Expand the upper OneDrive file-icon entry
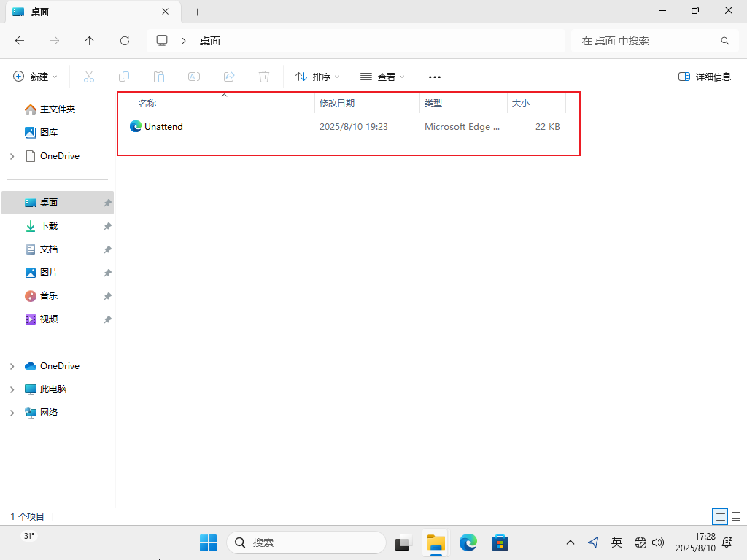The height and width of the screenshot is (560, 747). click(x=12, y=156)
